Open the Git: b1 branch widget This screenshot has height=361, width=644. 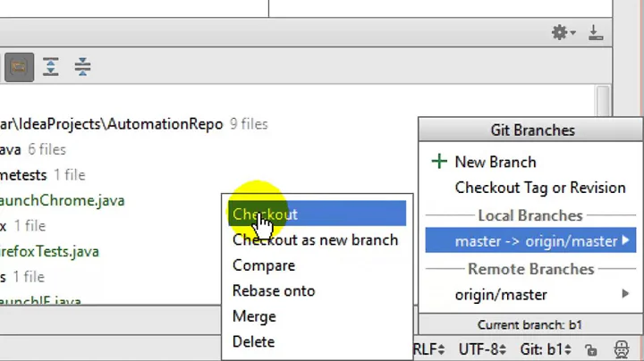(x=546, y=350)
